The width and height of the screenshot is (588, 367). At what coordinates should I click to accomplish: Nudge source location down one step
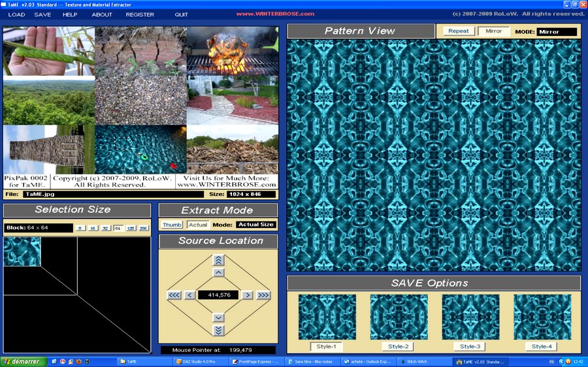click(218, 318)
